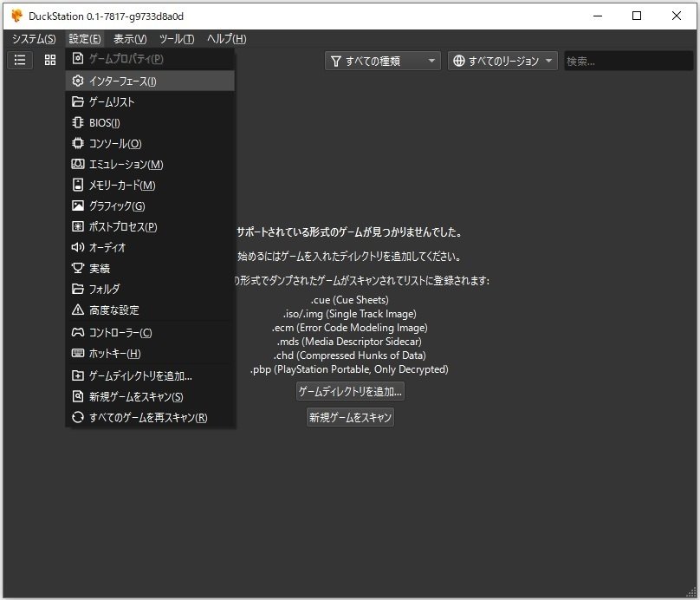This screenshot has height=600, width=700.
Task: Click the .chd (Compressed Hunks of Data) text
Action: coord(349,355)
